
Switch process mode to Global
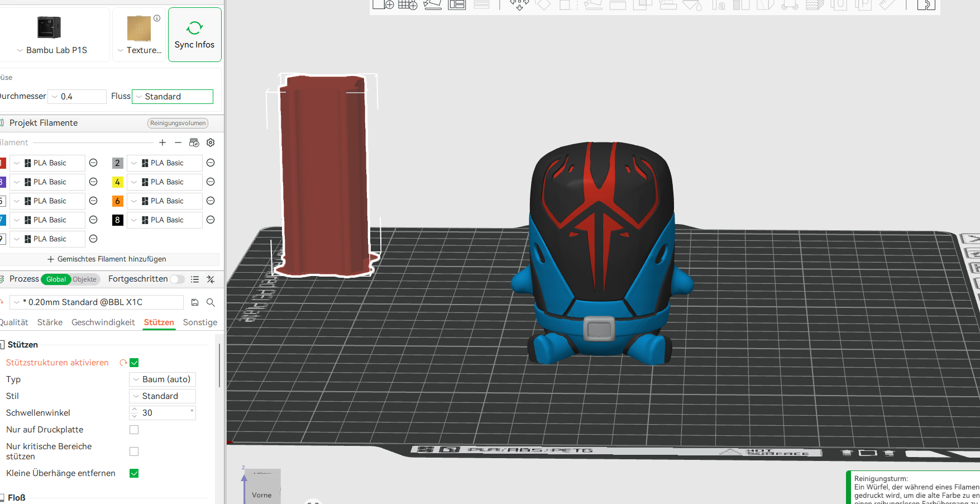[56, 279]
